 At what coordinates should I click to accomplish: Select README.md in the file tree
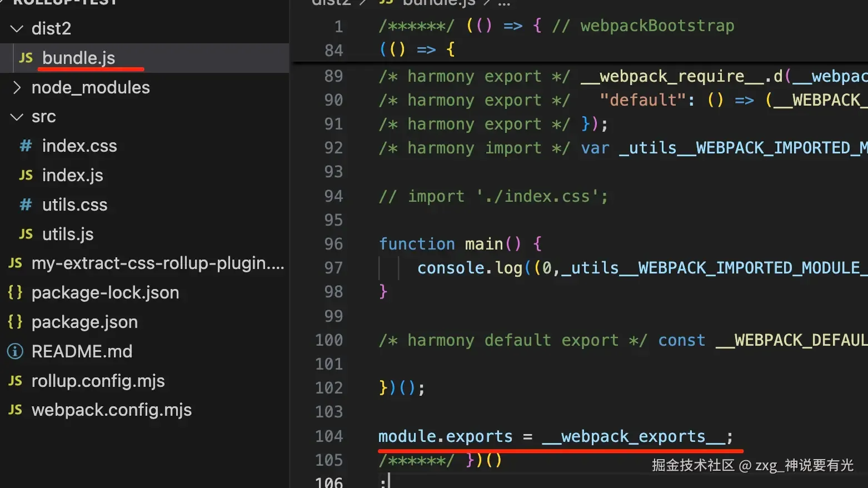(x=82, y=351)
